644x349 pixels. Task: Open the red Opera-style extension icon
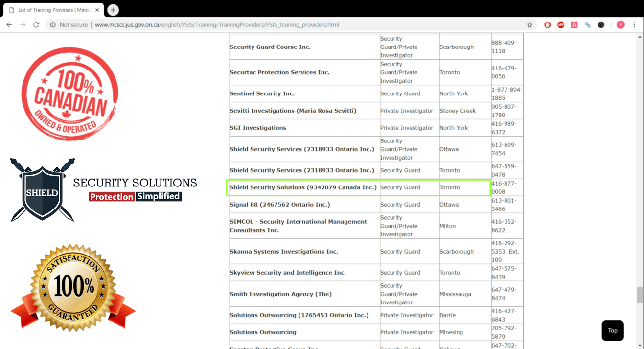coord(547,25)
